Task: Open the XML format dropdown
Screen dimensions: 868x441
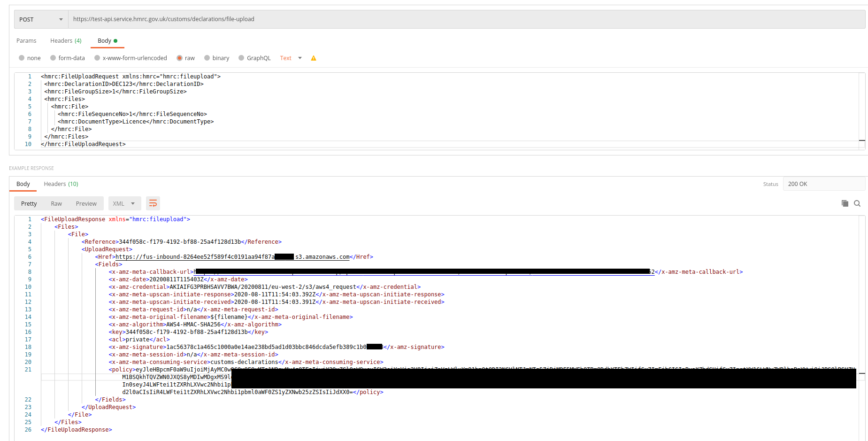Action: pyautogui.click(x=124, y=204)
